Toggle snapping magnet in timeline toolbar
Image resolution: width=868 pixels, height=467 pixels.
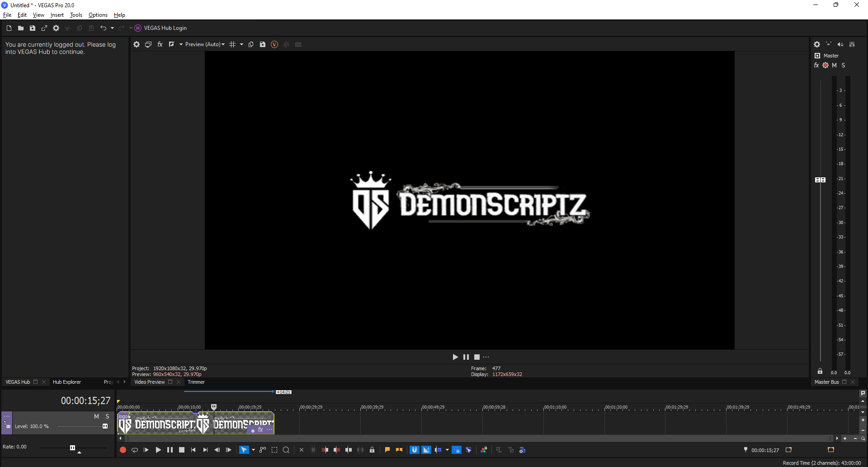click(414, 450)
